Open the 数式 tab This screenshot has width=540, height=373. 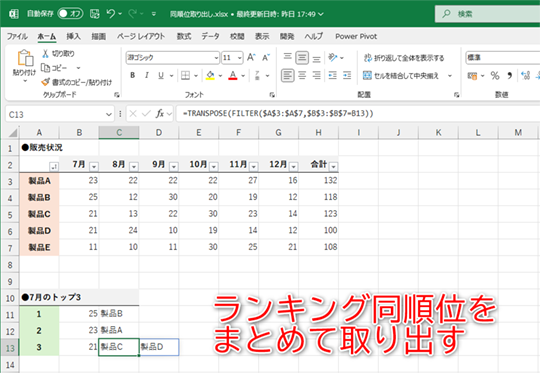point(184,36)
